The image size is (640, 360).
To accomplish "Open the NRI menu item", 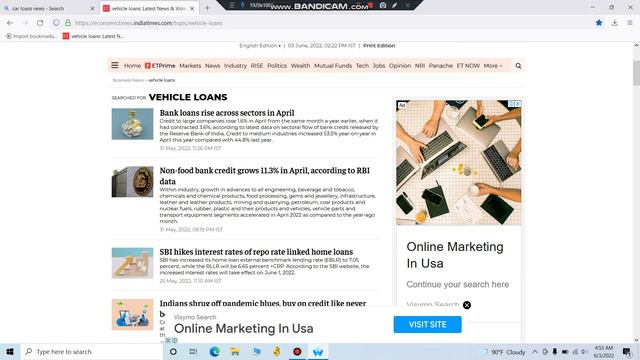I will (x=420, y=66).
